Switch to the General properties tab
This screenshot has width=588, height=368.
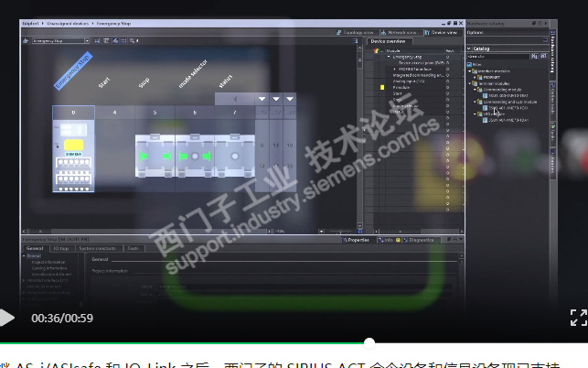click(x=35, y=249)
